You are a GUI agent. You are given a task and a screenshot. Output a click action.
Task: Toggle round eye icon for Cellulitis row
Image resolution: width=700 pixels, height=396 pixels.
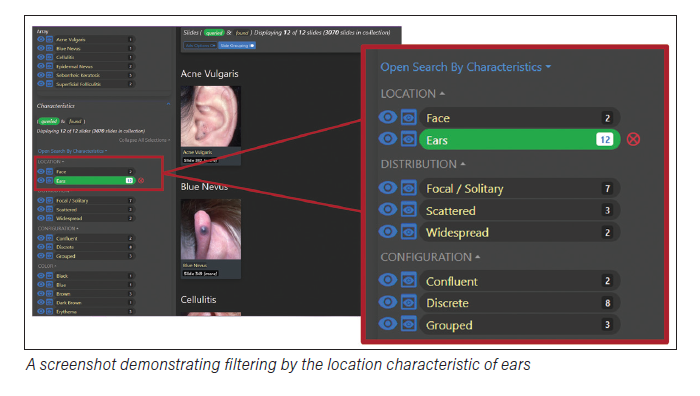click(41, 57)
